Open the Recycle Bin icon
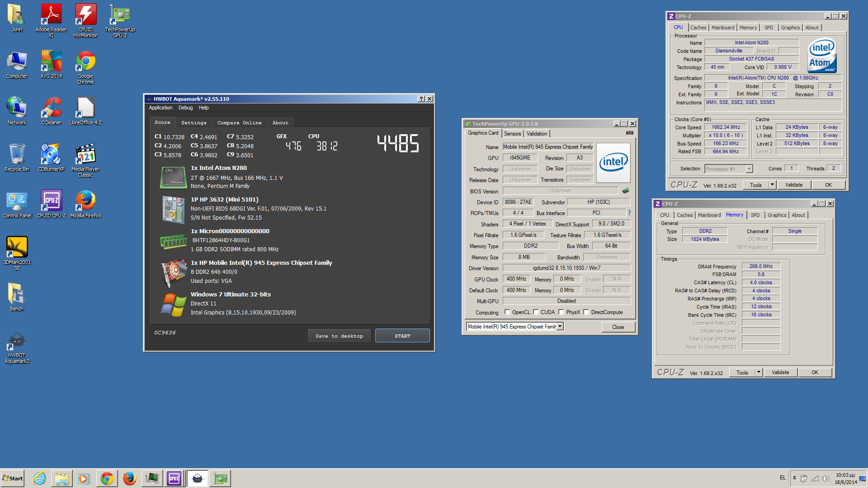 pos(17,158)
